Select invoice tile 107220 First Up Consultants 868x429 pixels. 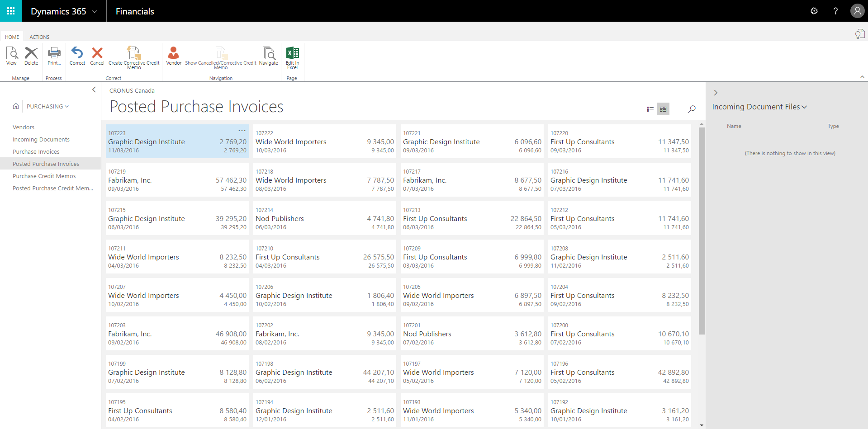click(x=620, y=141)
